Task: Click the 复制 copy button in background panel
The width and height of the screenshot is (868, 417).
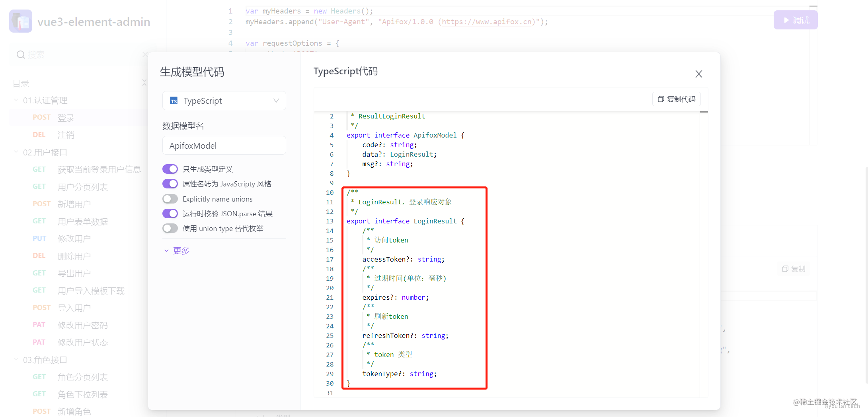Action: (794, 269)
